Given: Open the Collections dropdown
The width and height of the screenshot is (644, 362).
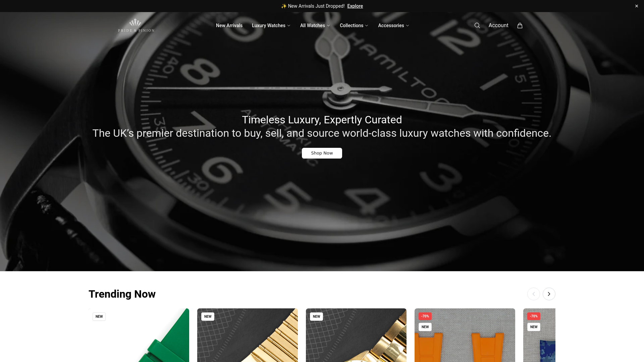Looking at the screenshot, I should pos(354,25).
